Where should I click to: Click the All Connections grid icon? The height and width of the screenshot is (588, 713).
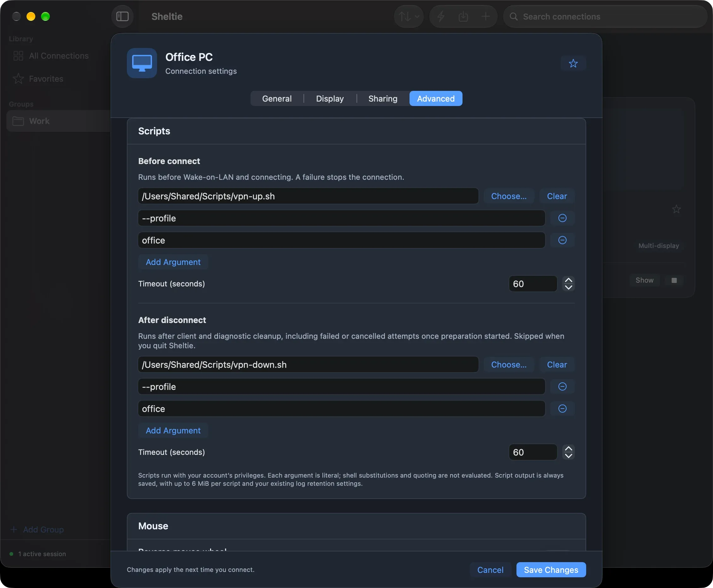click(x=18, y=56)
